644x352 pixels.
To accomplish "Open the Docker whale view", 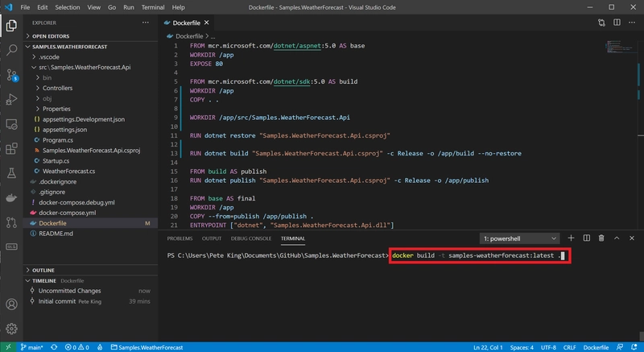I will [x=11, y=198].
